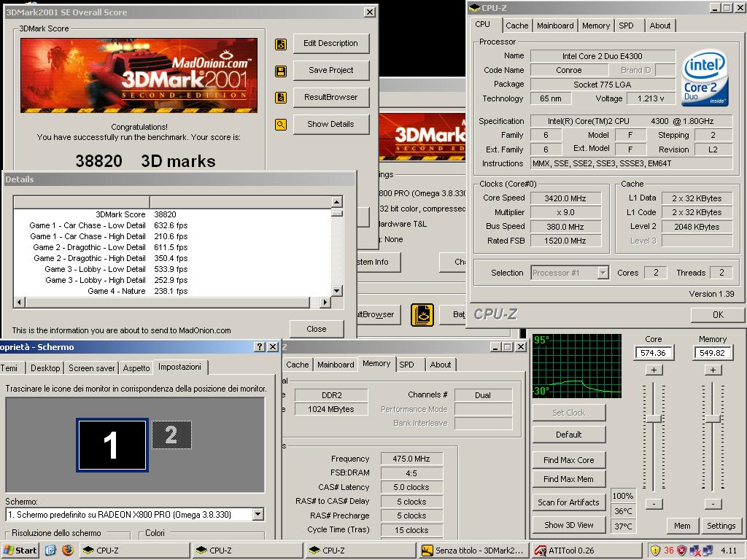Adjust the Core clock slider in ATITool
Viewport: 747px width, 560px height.
tap(654, 419)
